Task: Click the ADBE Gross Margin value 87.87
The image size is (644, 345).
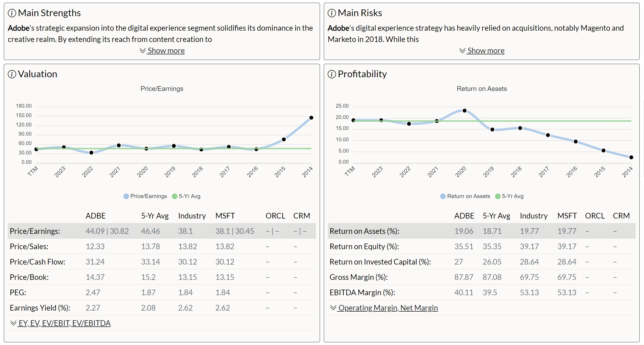Action: click(x=464, y=277)
